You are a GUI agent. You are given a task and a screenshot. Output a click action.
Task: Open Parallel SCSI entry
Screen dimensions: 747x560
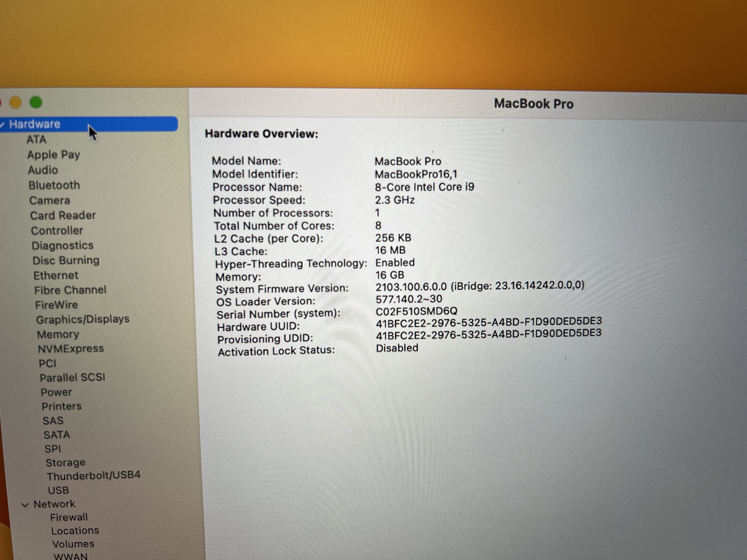pyautogui.click(x=73, y=377)
